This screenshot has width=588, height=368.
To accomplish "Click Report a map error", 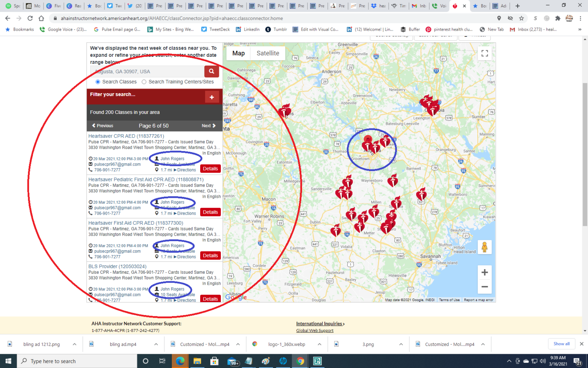I will pos(479,300).
